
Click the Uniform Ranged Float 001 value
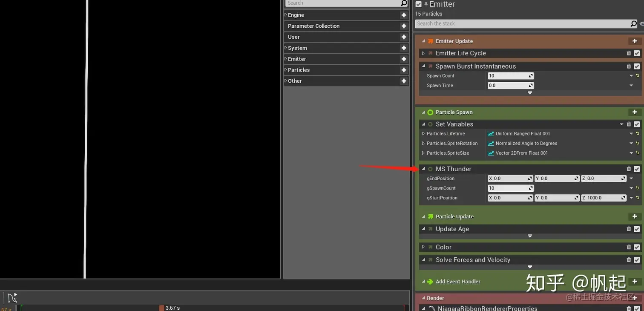[x=523, y=134]
